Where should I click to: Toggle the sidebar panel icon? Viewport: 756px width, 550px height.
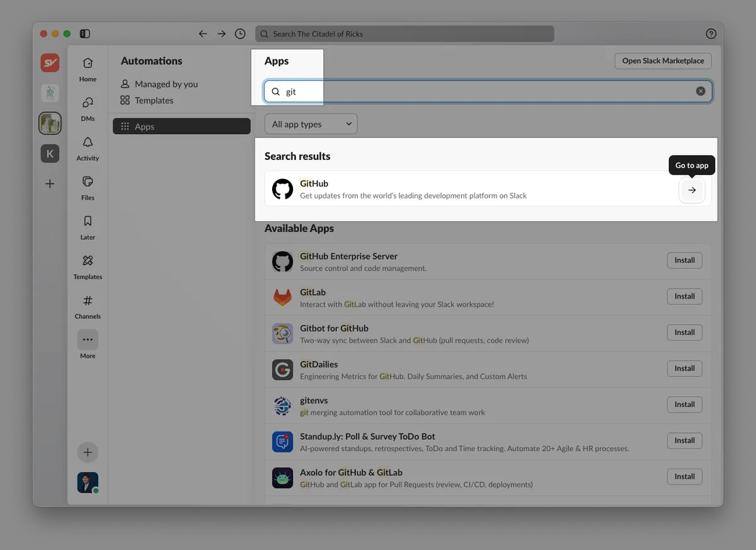85,34
